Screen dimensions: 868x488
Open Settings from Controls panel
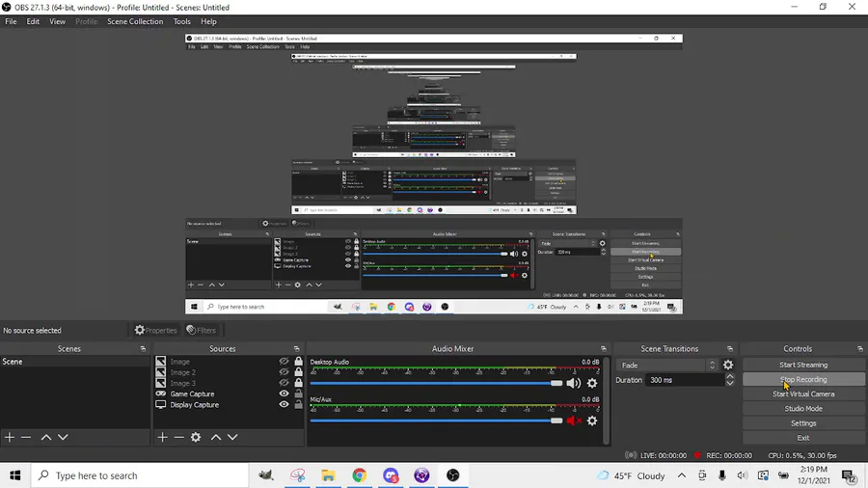[x=803, y=422]
